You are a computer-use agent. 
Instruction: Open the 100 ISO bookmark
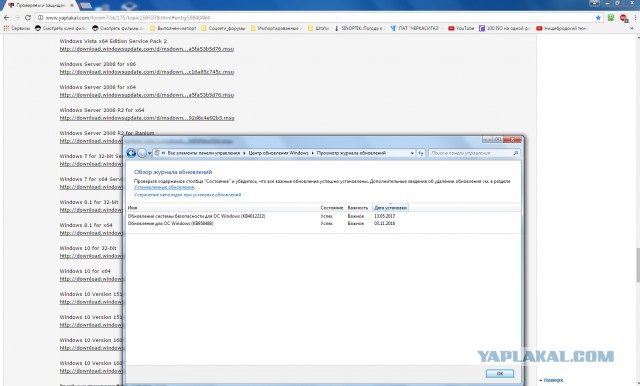pyautogui.click(x=504, y=28)
